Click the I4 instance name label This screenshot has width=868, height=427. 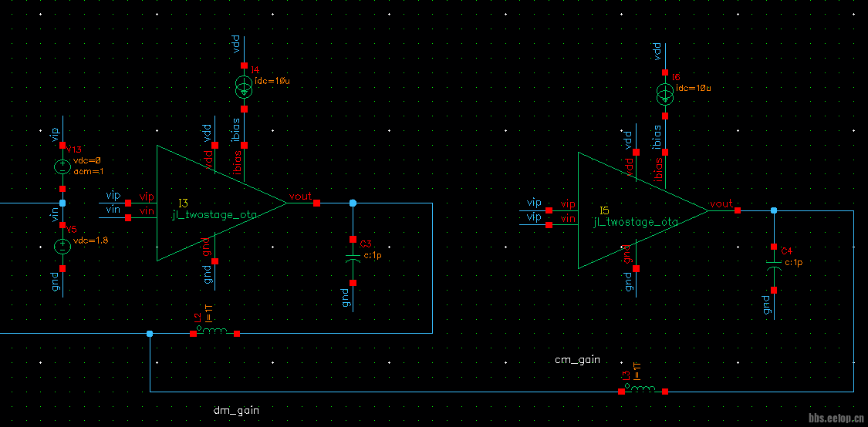coord(255,69)
